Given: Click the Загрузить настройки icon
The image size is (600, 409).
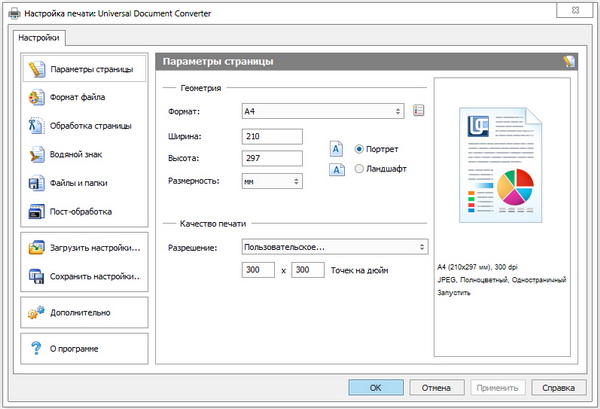Looking at the screenshot, I should 37,247.
